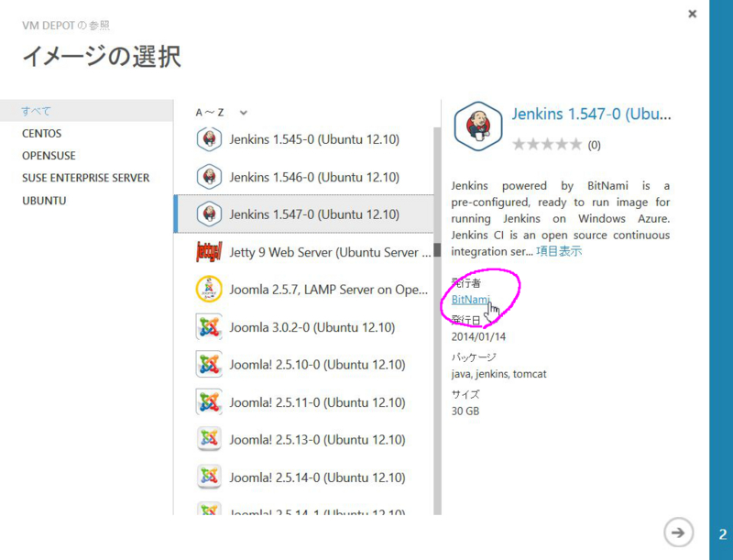Select Jetty 9 Web Server row
This screenshot has width=733, height=560.
[x=304, y=252]
